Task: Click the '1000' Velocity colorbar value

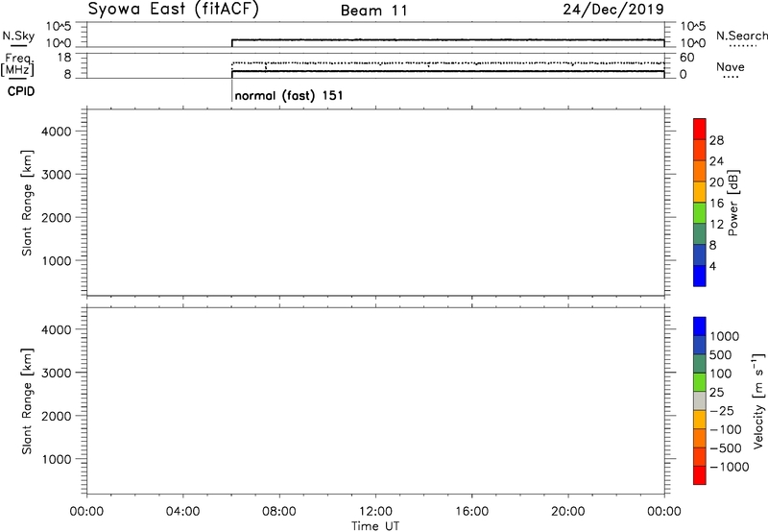Action: (x=725, y=336)
